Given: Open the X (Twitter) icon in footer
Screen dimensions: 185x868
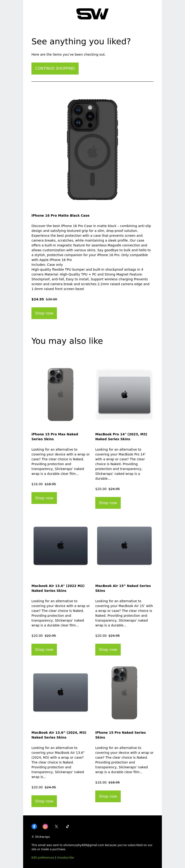Looking at the screenshot, I should pyautogui.click(x=56, y=826).
